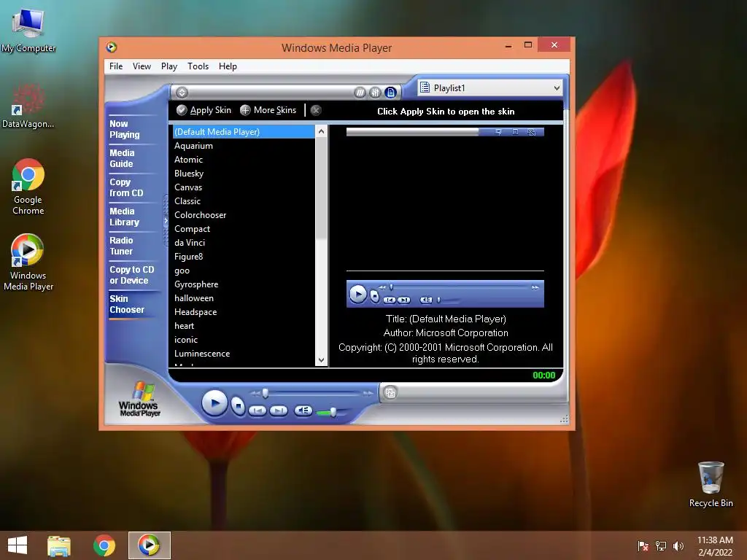
Task: Click the rewind arrows on seek bar
Action: coord(255,393)
